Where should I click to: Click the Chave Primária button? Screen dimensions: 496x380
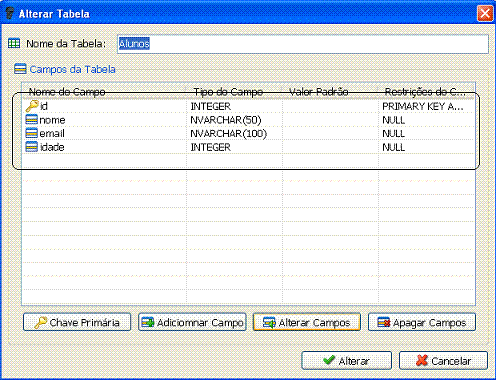(77, 322)
